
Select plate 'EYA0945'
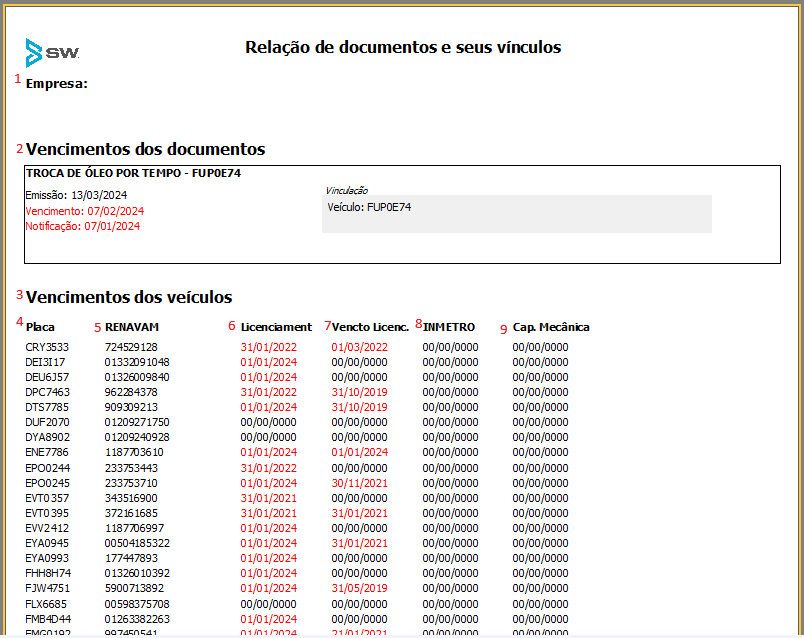(47, 543)
